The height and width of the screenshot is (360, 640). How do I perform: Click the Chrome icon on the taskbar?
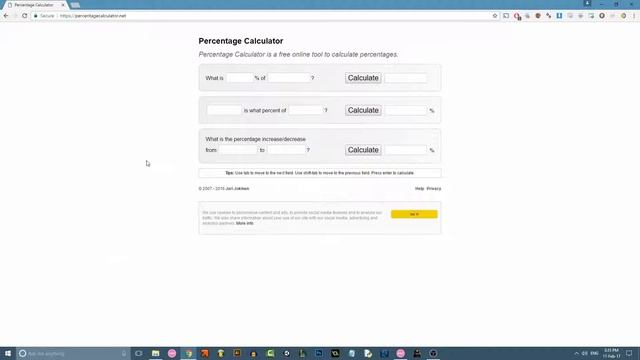click(188, 353)
